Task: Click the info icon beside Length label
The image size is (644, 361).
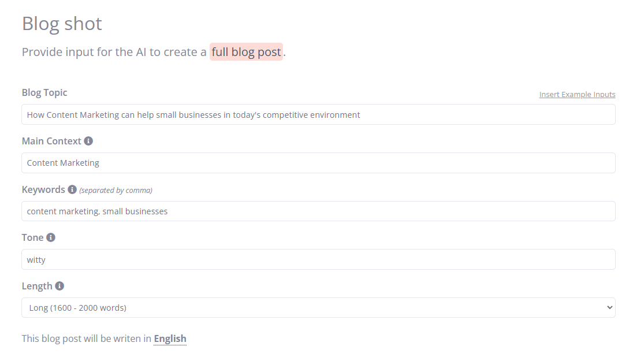Action: (x=59, y=286)
